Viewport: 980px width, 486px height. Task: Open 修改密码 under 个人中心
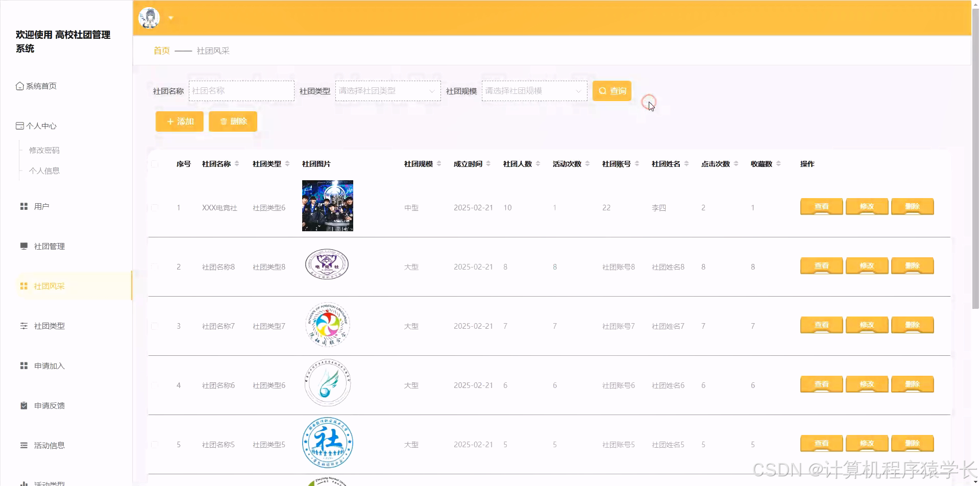[x=44, y=150]
